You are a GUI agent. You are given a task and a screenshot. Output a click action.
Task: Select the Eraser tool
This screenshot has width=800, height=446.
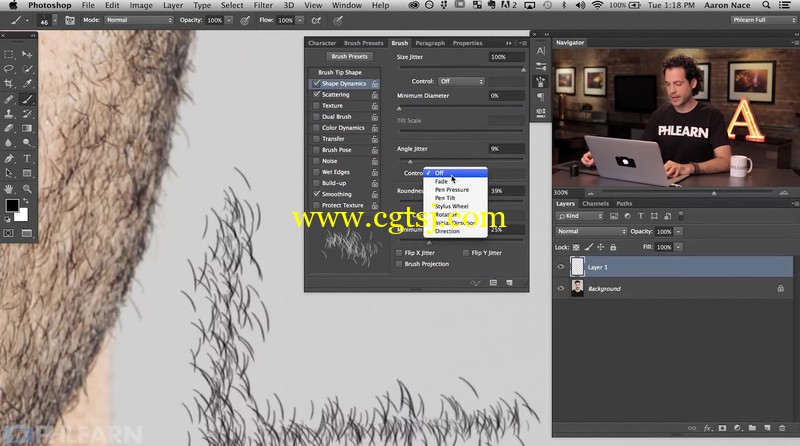tap(9, 128)
